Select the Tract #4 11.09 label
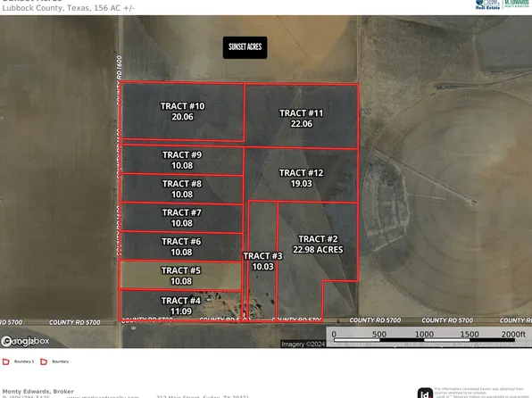The image size is (532, 398). 181,306
